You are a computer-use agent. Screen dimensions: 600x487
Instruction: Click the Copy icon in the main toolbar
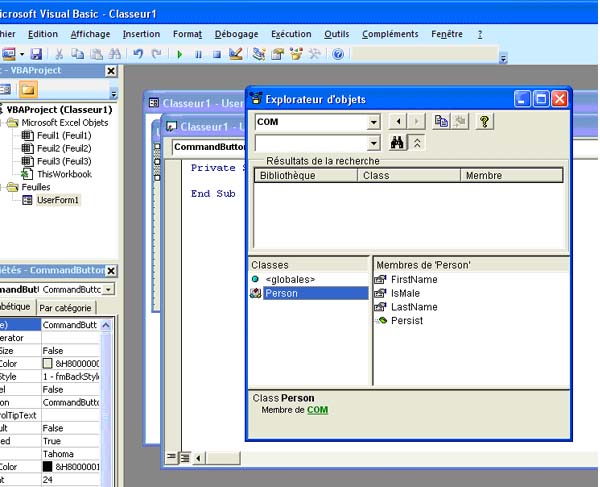[x=78, y=54]
